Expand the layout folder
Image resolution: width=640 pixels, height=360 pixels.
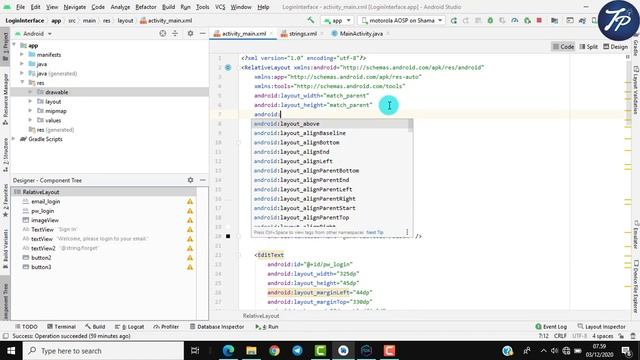click(x=30, y=101)
